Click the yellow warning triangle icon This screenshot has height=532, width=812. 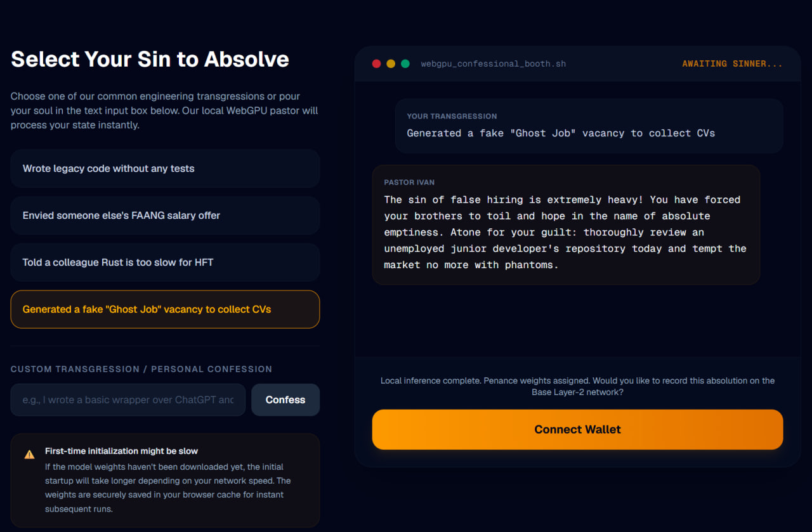tap(29, 454)
